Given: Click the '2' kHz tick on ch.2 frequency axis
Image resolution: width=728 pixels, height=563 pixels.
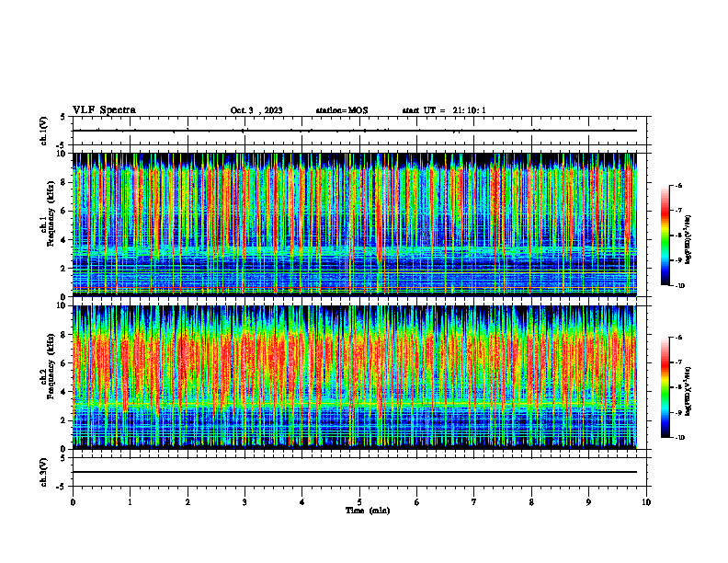Looking at the screenshot, I should (64, 420).
